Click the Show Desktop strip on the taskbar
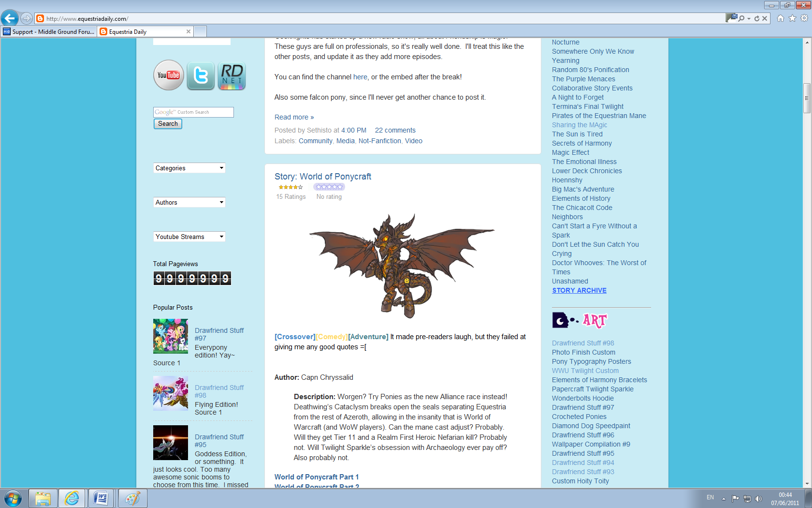812x508 pixels. (x=809, y=498)
